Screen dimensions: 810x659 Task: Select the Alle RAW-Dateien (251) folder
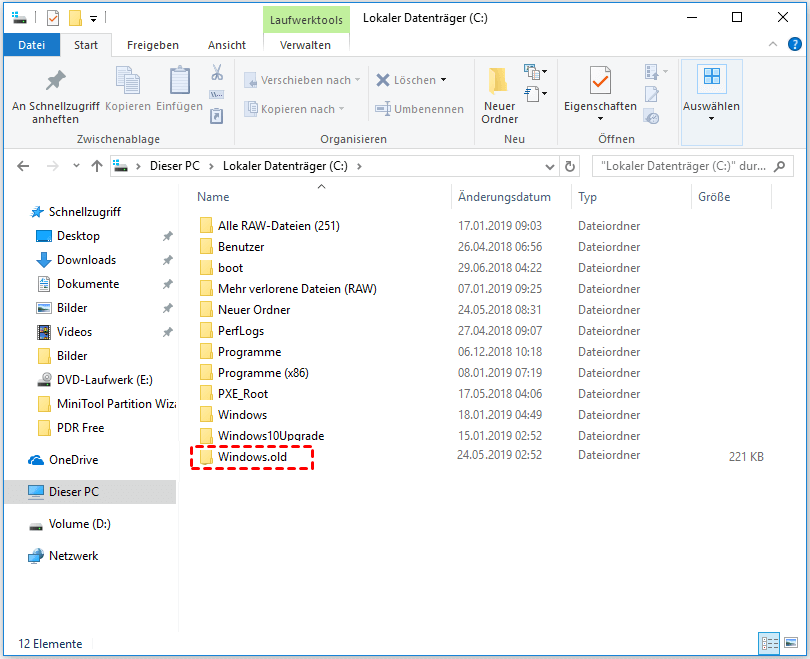(278, 226)
